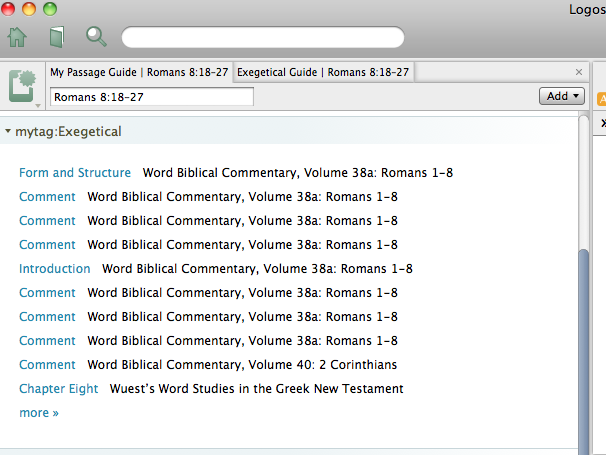Click the orange icon at right edge
Image resolution: width=606 pixels, height=455 pixels.
pyautogui.click(x=602, y=99)
